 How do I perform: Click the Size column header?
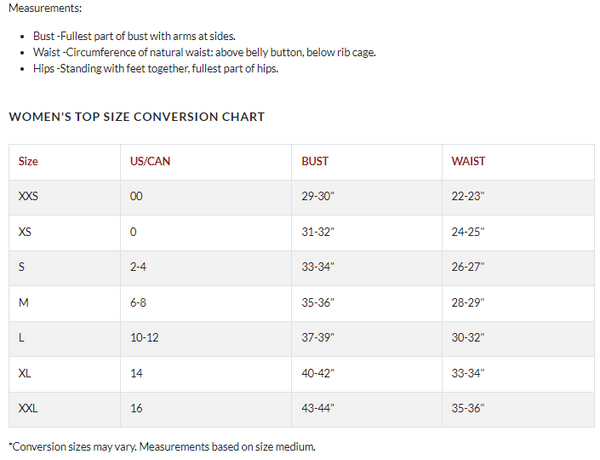[x=28, y=161]
